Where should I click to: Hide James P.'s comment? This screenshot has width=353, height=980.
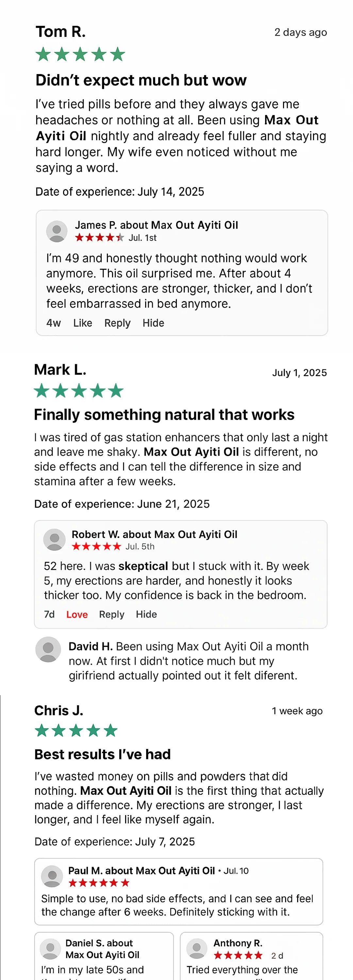coord(154,323)
